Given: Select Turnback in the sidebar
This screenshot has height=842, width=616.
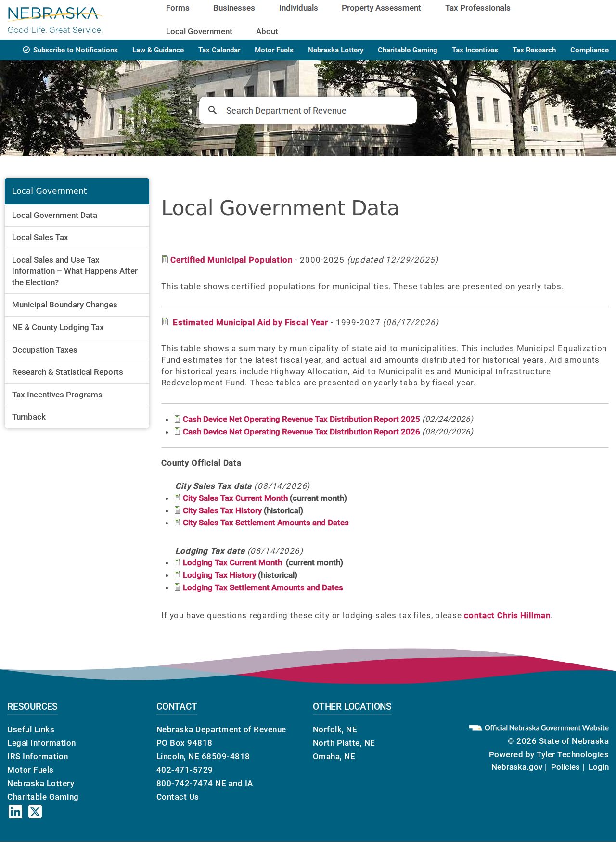Looking at the screenshot, I should click(x=77, y=417).
